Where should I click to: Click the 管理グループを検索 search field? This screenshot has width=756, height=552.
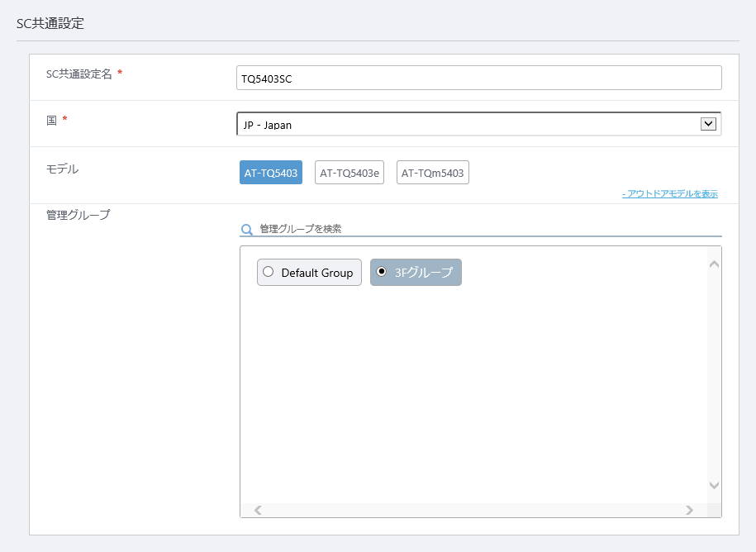click(x=489, y=229)
